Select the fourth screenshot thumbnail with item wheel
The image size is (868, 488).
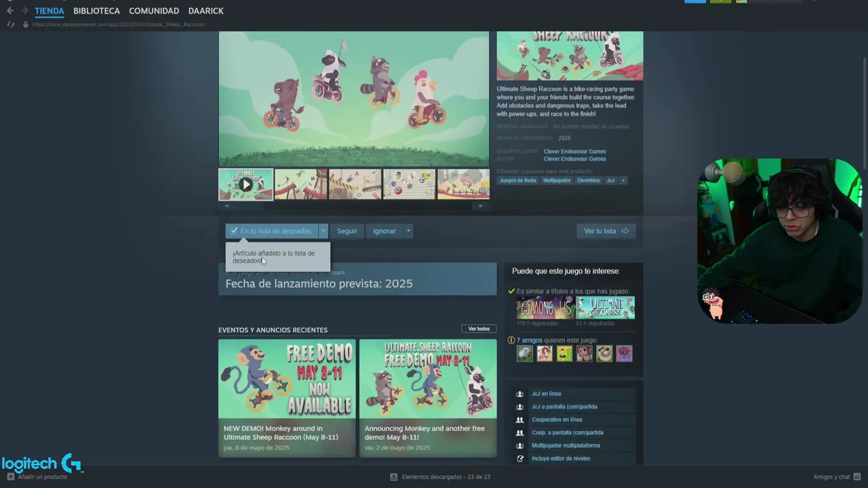(409, 184)
